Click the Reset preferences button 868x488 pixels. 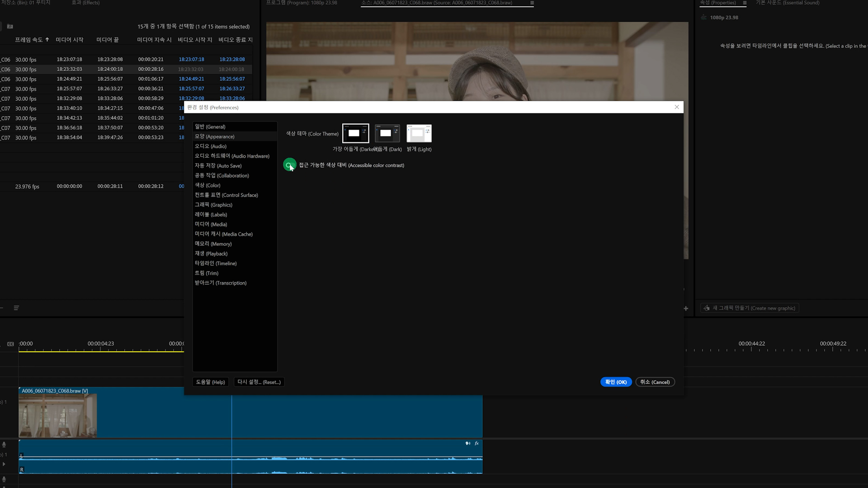coord(259,382)
